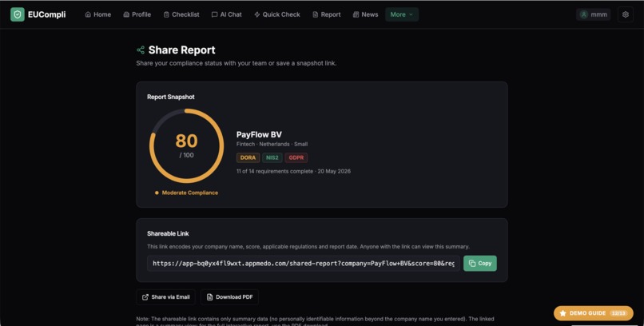This screenshot has width=644, height=326.
Task: Click '11 of 14 requirements complete' text
Action: pos(275,171)
